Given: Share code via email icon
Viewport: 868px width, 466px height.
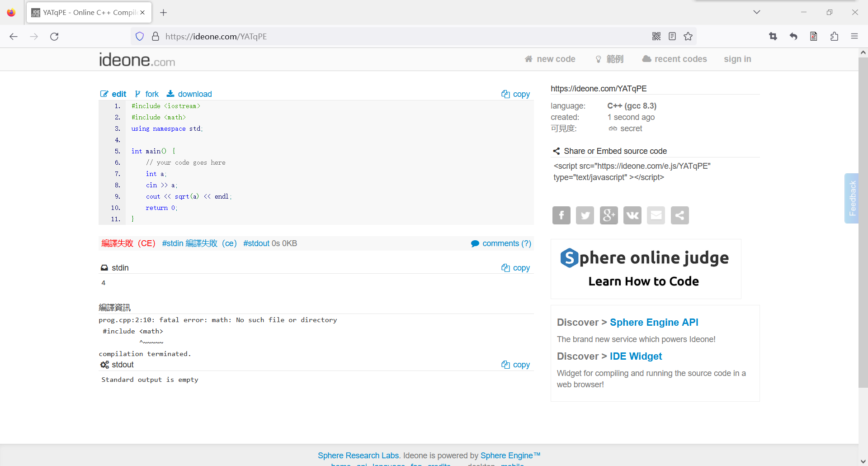Looking at the screenshot, I should pyautogui.click(x=656, y=215).
